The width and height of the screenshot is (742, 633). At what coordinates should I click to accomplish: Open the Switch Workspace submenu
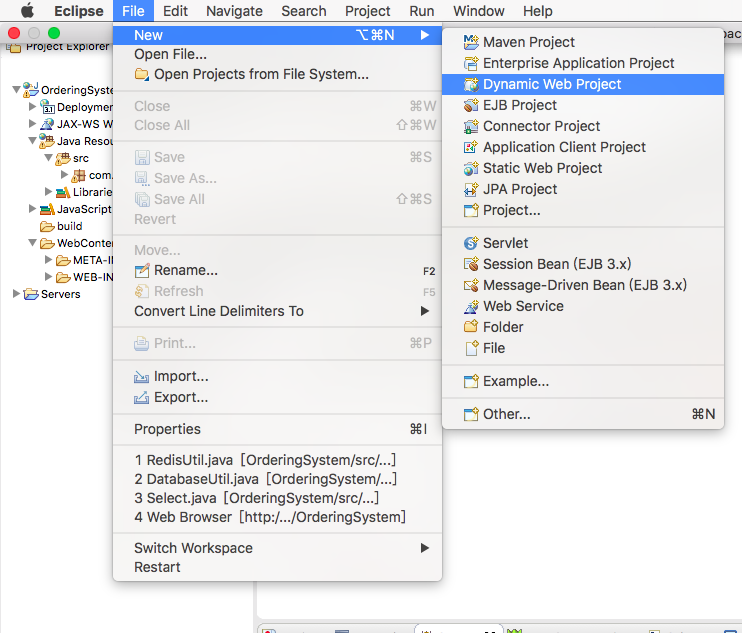[x=277, y=548]
